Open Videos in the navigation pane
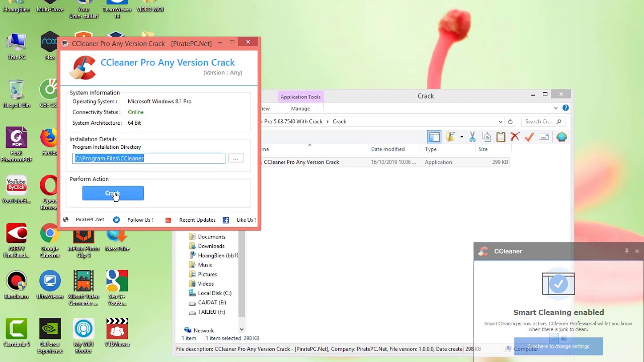This screenshot has height=362, width=644. [206, 284]
